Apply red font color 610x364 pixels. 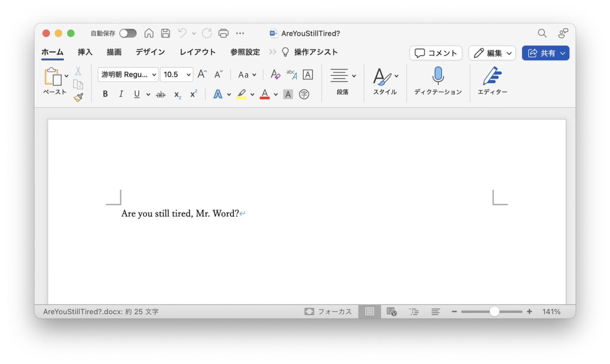[264, 94]
